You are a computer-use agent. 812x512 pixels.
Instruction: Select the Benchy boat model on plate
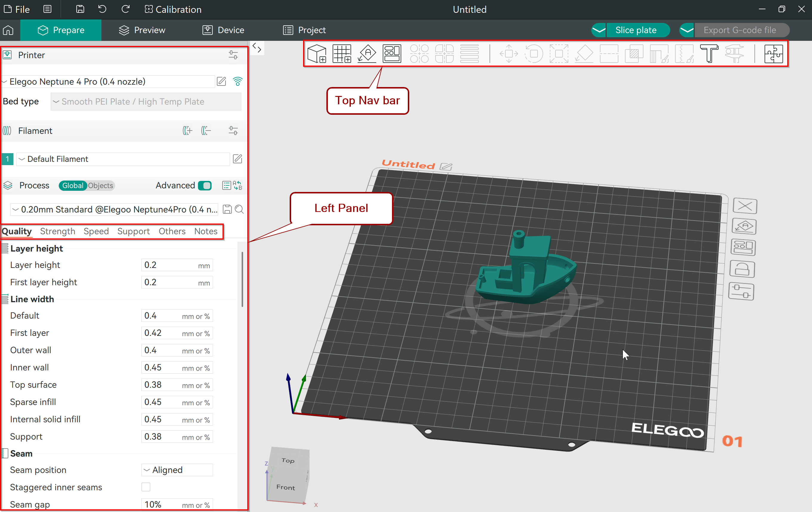click(526, 269)
